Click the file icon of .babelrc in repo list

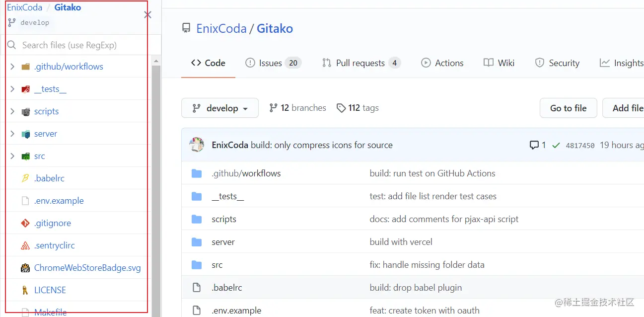tap(197, 288)
